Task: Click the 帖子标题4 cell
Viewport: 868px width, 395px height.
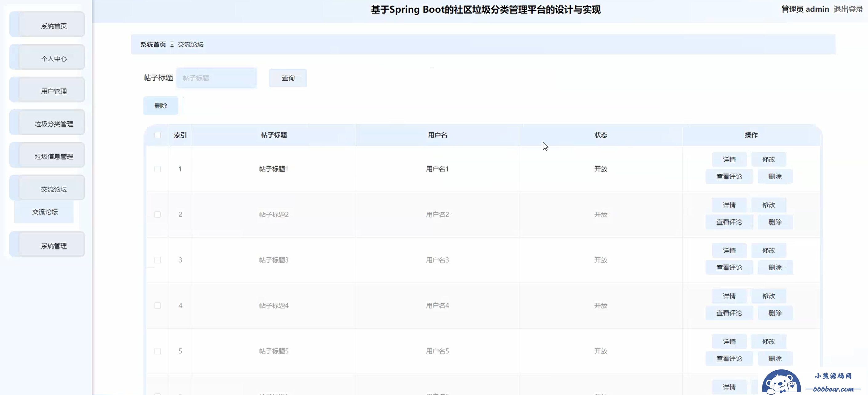Action: (274, 306)
